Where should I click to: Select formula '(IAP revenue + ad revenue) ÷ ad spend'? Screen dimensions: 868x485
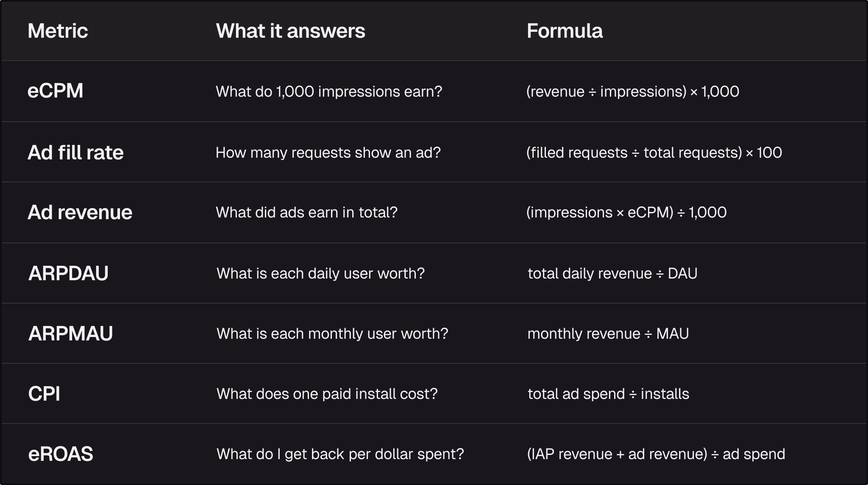click(x=656, y=454)
